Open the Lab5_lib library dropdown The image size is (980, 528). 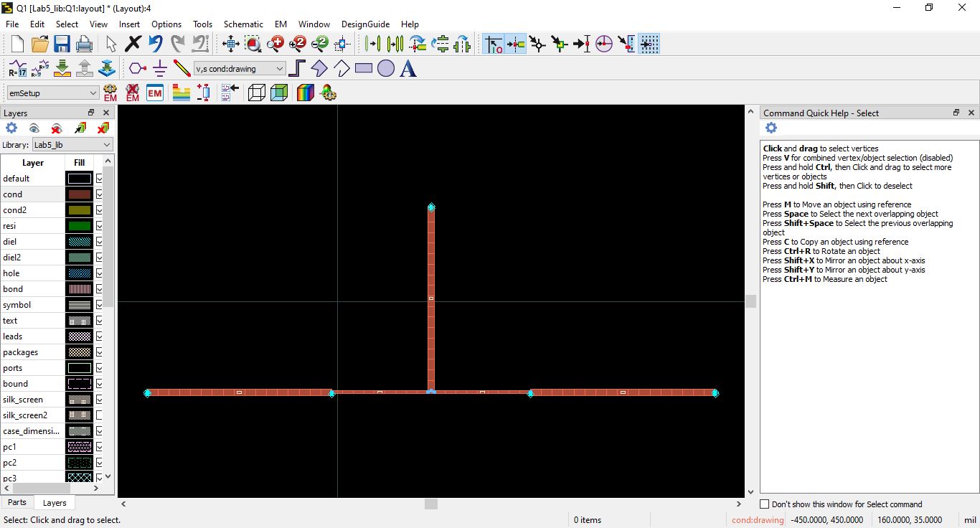[x=106, y=144]
